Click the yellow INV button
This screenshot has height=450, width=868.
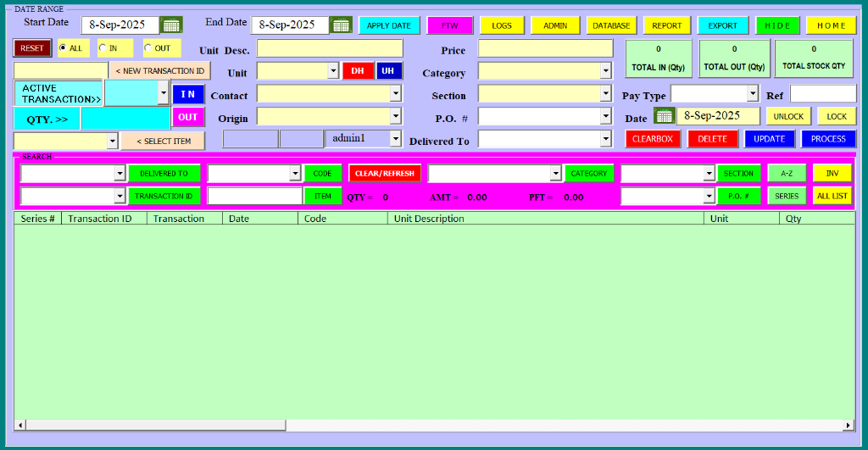point(832,173)
